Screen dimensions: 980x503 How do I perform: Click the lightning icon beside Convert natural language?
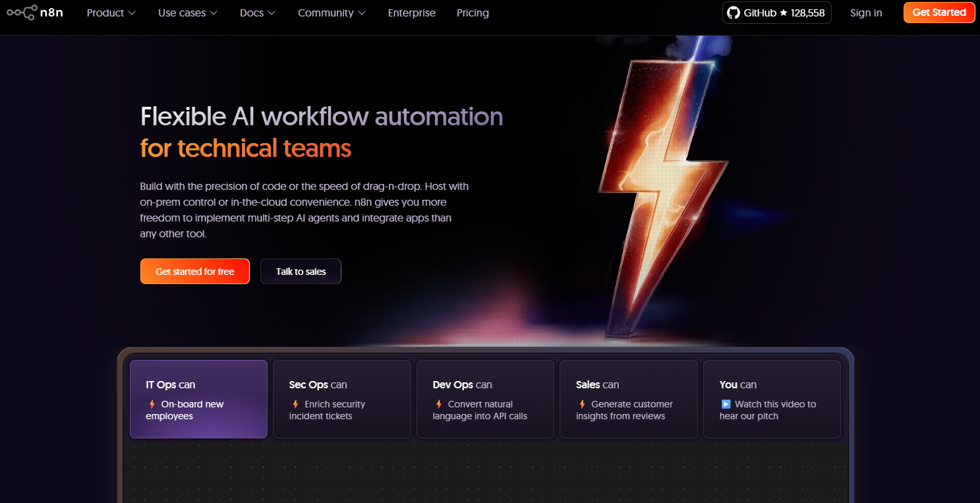tap(438, 404)
